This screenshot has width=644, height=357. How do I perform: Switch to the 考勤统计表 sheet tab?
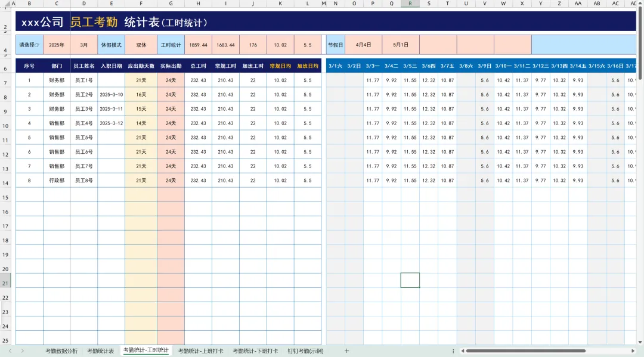coord(100,351)
